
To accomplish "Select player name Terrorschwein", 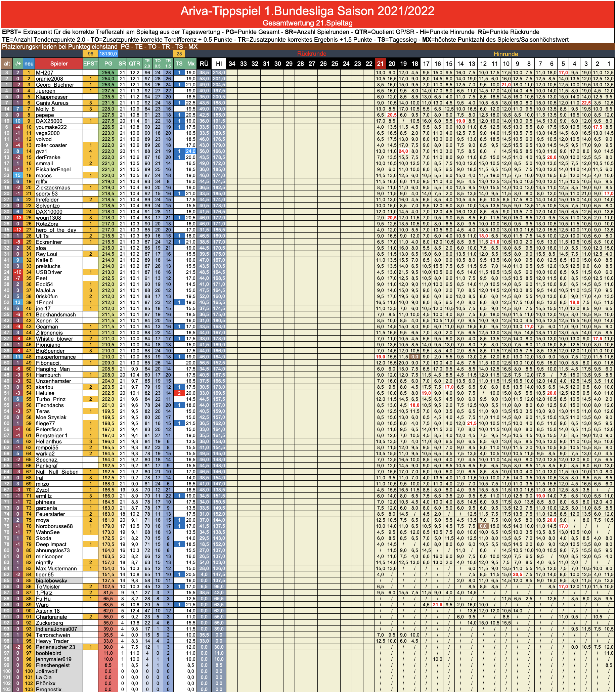I will point(53,635).
